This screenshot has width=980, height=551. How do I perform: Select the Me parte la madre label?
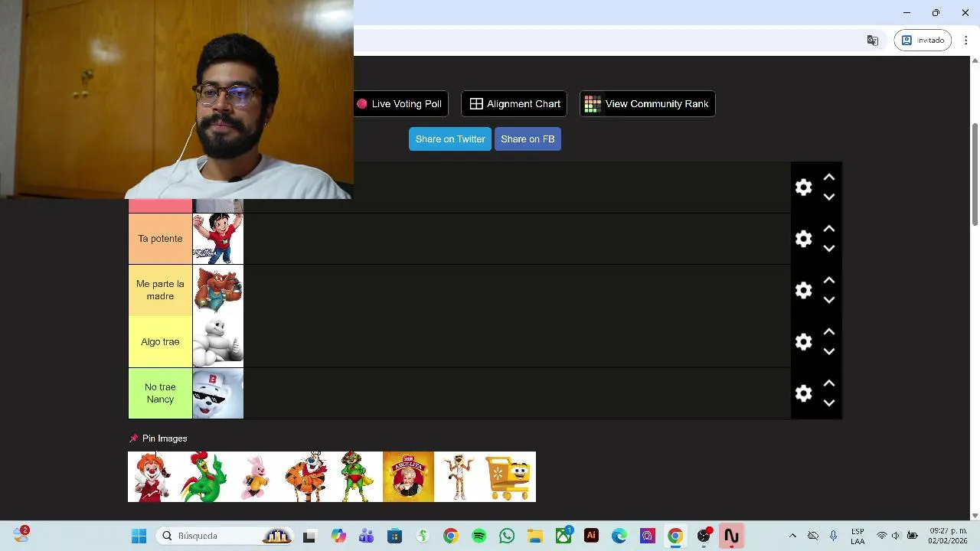click(160, 290)
